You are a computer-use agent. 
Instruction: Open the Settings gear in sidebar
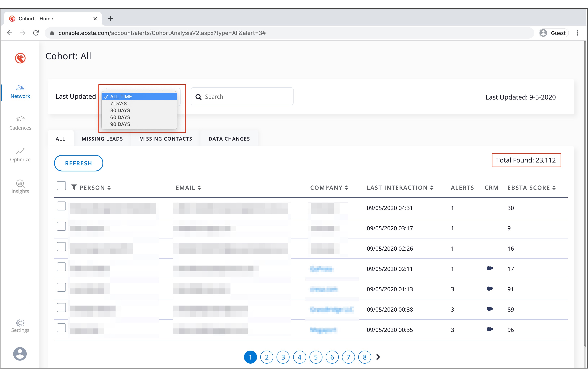click(x=20, y=323)
